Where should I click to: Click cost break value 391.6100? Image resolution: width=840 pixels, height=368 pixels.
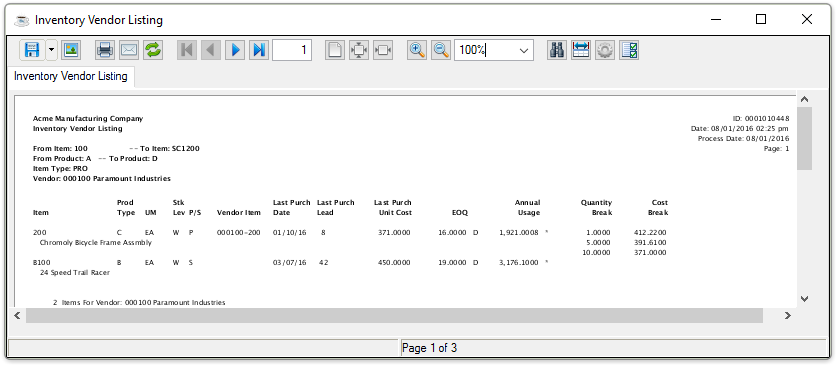[x=650, y=243]
